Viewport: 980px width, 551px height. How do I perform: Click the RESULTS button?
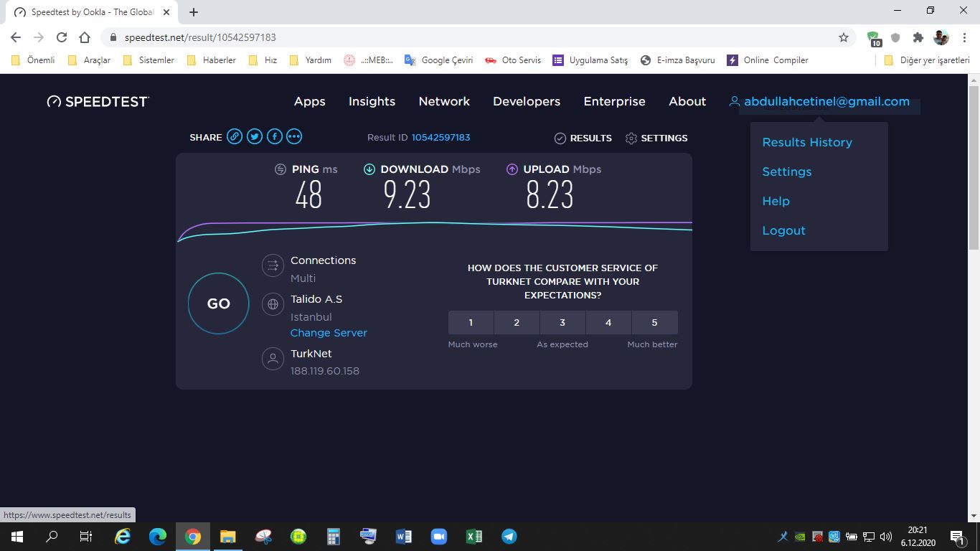(x=583, y=138)
